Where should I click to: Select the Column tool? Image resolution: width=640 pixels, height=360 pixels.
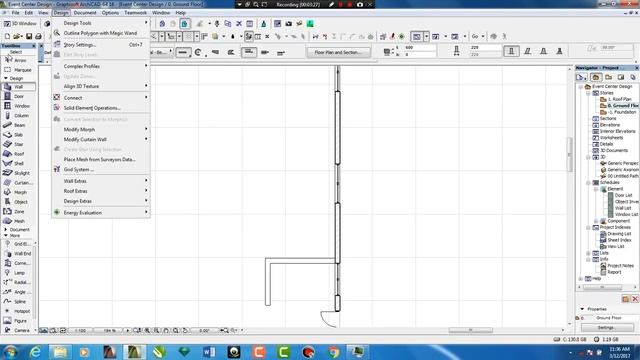click(x=18, y=116)
